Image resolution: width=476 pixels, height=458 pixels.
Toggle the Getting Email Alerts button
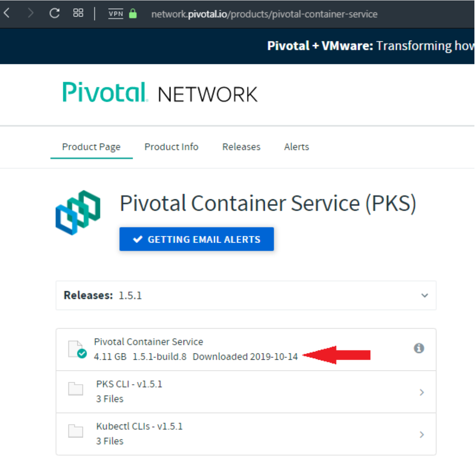197,239
